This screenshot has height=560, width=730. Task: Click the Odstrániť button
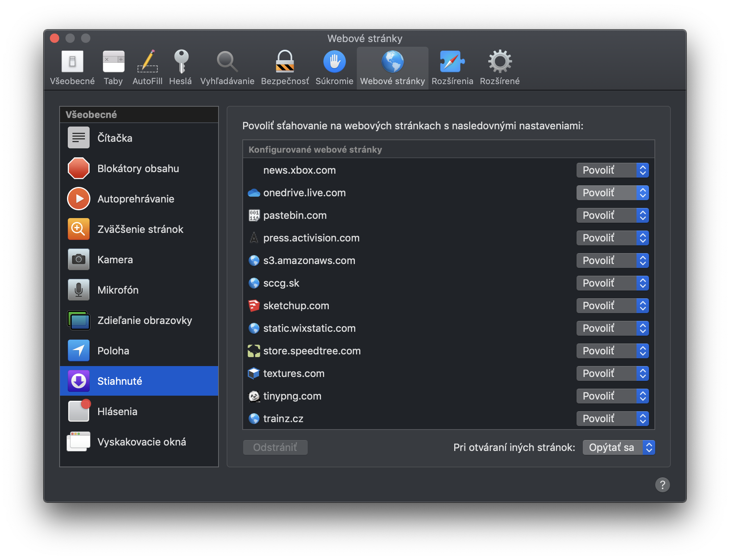click(x=275, y=447)
